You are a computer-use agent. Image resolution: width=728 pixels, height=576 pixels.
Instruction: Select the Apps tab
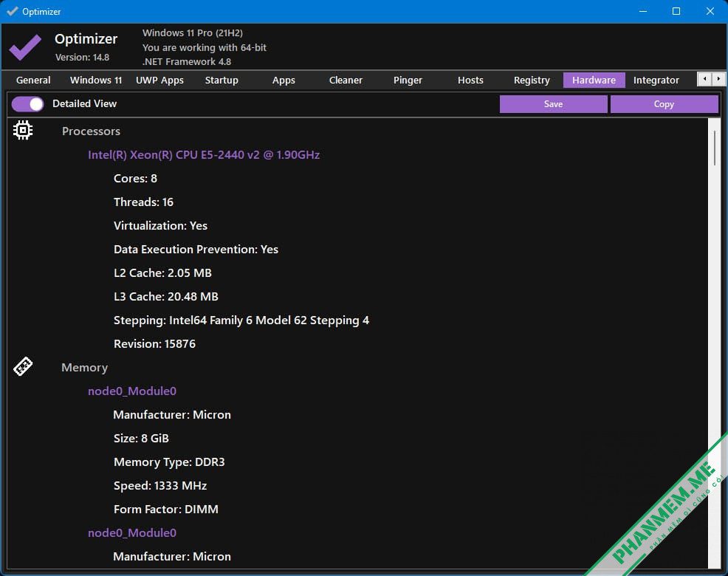click(x=284, y=80)
